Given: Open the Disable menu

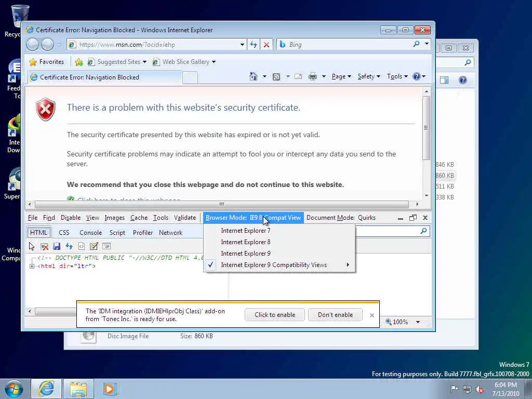Looking at the screenshot, I should 71,218.
